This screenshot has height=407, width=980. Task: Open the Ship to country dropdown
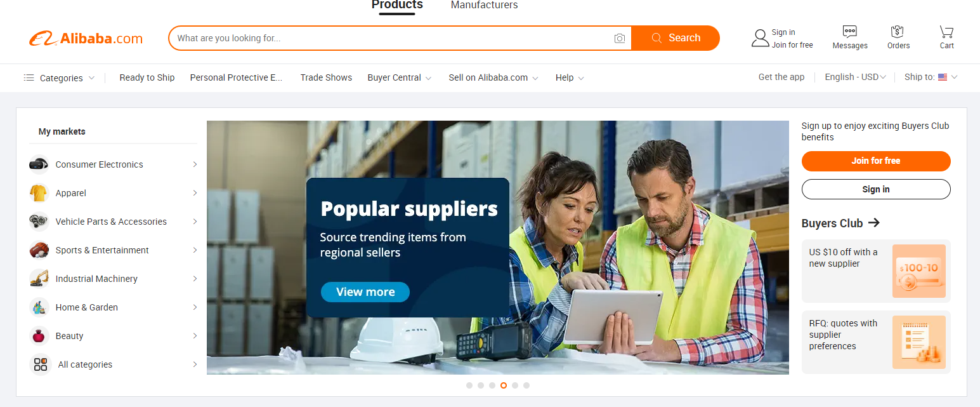point(931,77)
